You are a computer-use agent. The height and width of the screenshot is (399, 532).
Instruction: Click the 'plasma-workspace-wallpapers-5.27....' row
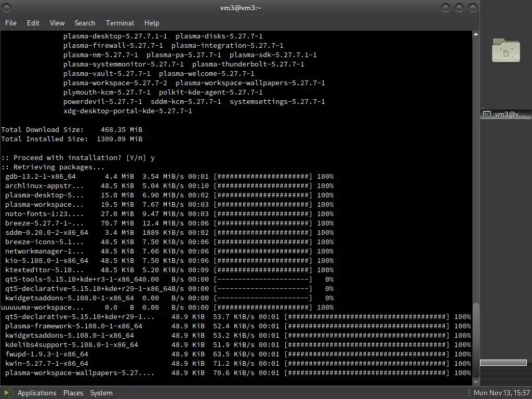coord(238,373)
